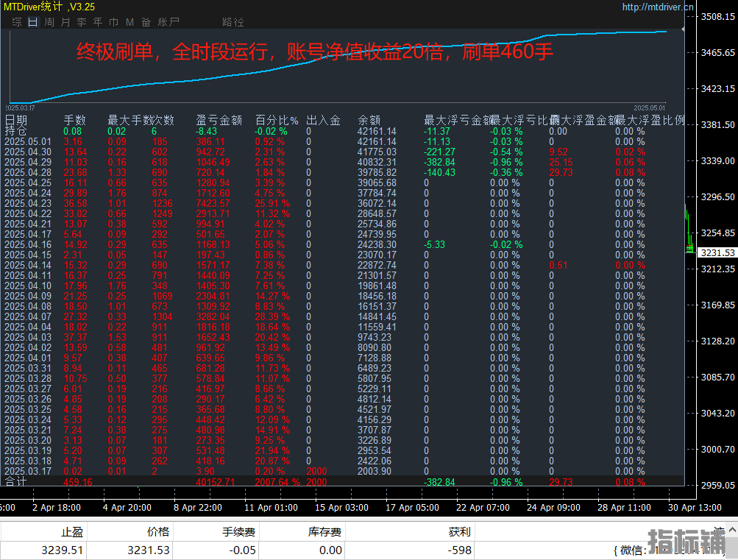738x560 pixels.
Task: Click the balance value 2003.90
Action: coord(375,471)
